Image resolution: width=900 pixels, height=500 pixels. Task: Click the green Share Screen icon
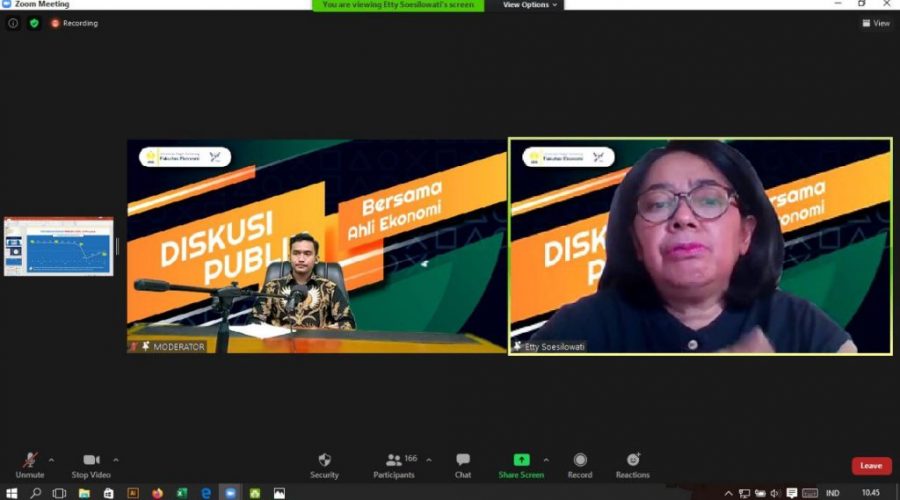pos(521,460)
